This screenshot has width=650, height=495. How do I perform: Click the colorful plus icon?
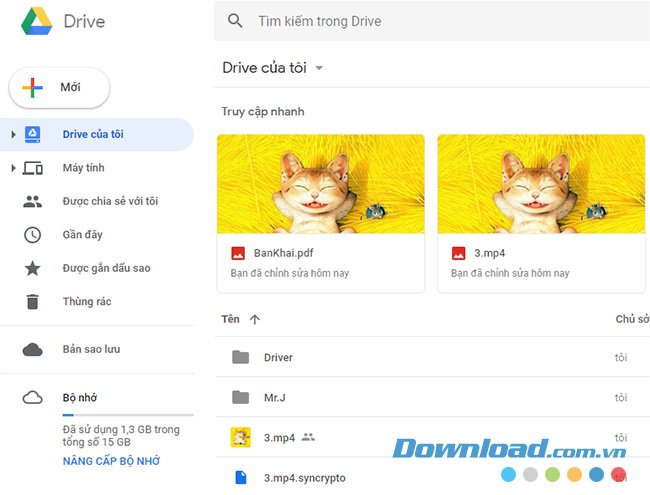point(32,87)
